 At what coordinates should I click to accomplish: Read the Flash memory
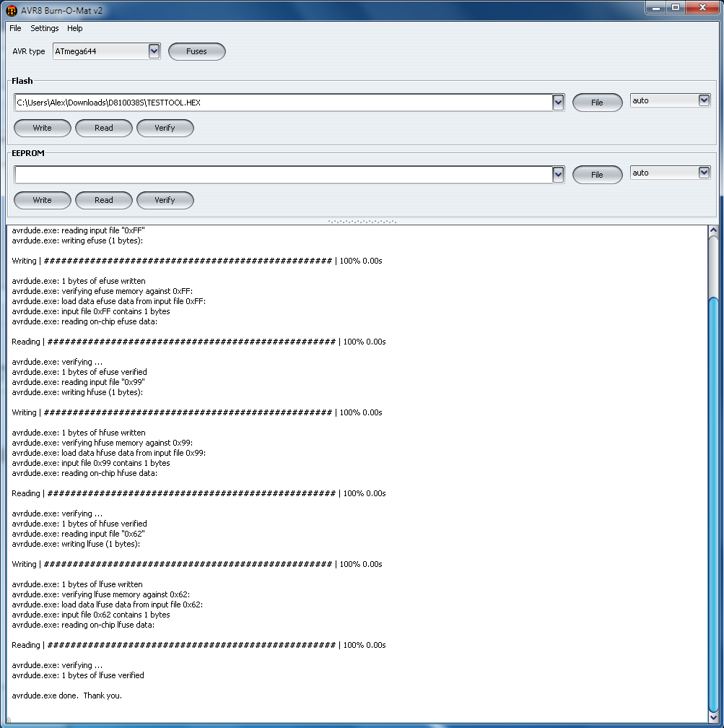(x=104, y=128)
